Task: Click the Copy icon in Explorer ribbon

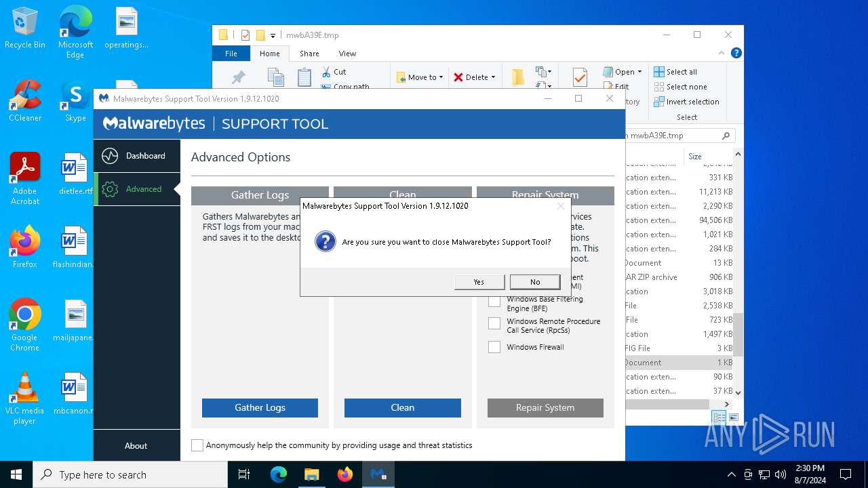Action: tap(275, 77)
